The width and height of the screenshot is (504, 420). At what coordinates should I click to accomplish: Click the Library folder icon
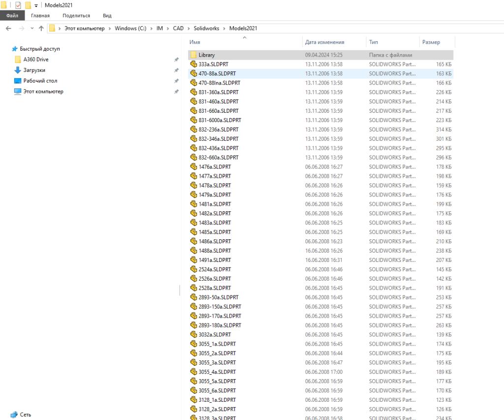(x=193, y=55)
